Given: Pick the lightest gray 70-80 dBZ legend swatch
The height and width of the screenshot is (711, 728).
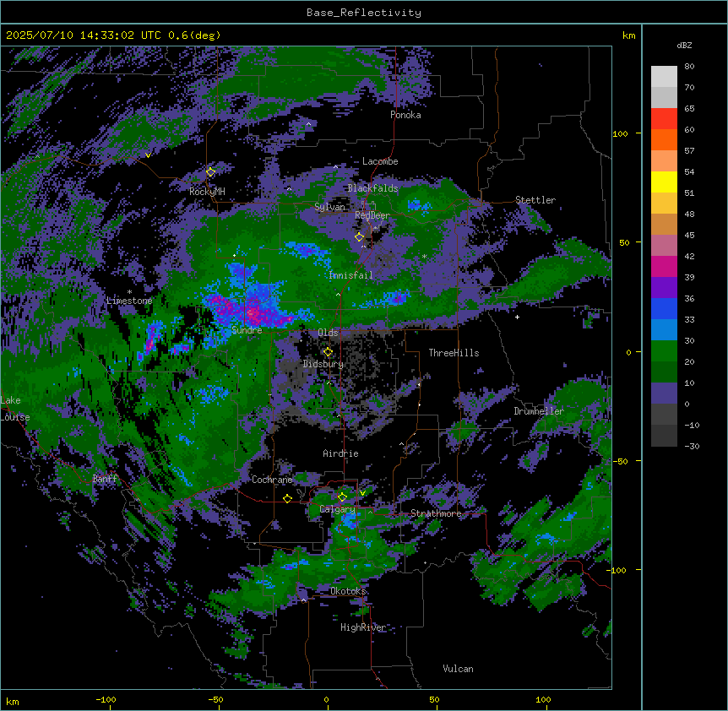Looking at the screenshot, I should [x=664, y=77].
